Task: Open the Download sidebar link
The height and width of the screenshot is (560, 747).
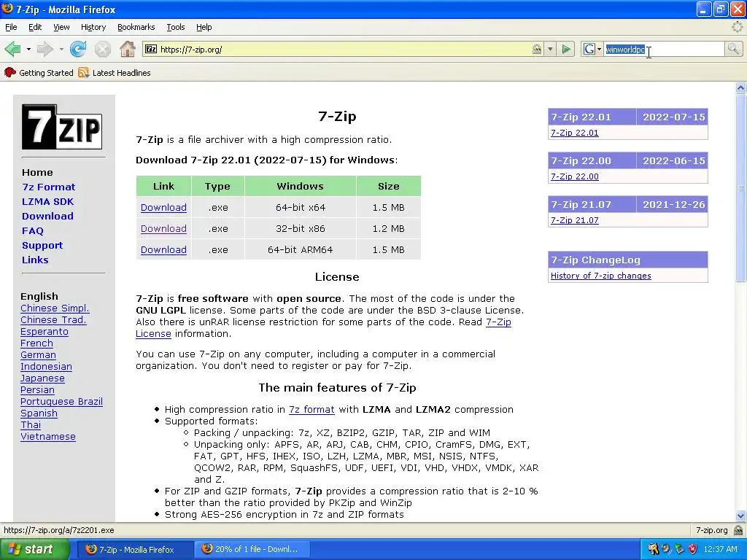Action: [x=47, y=216]
